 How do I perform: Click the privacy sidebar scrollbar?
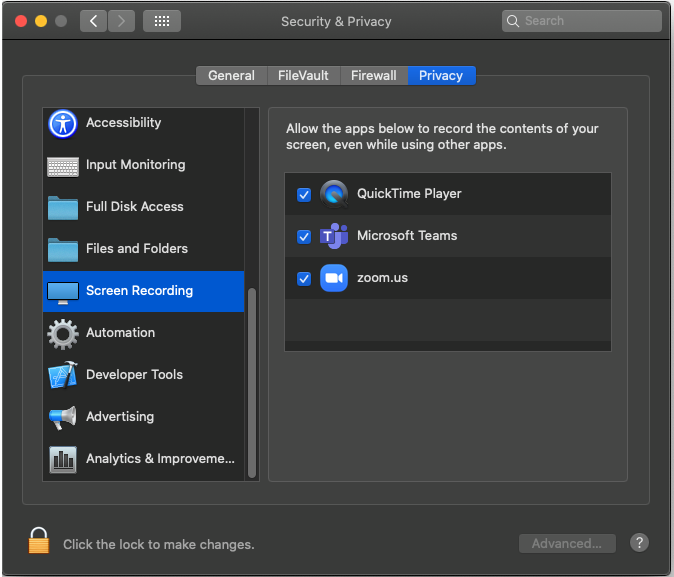(x=252, y=380)
